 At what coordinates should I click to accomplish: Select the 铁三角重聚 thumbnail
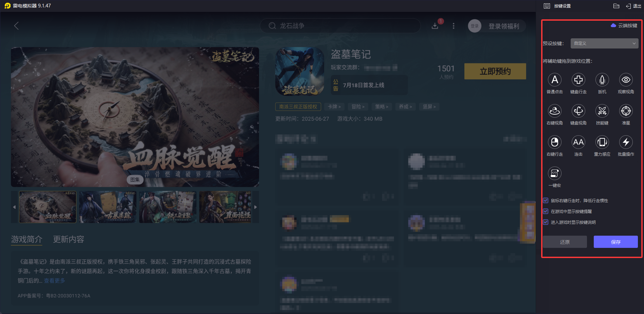coord(168,207)
